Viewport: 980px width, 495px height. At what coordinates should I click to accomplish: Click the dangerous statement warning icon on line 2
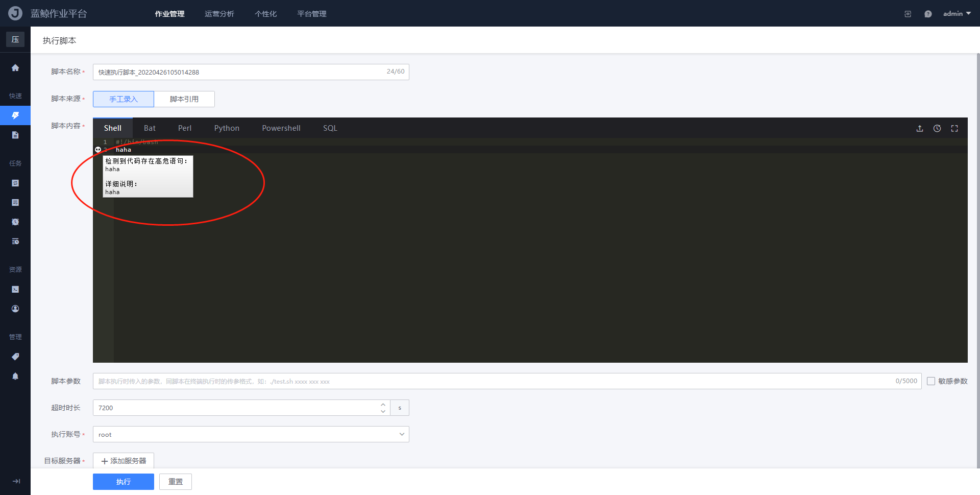98,150
